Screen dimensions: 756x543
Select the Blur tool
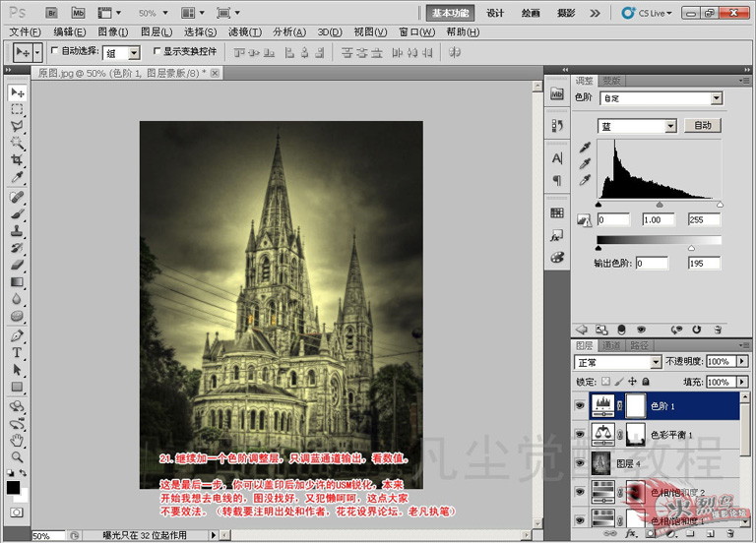(x=17, y=299)
